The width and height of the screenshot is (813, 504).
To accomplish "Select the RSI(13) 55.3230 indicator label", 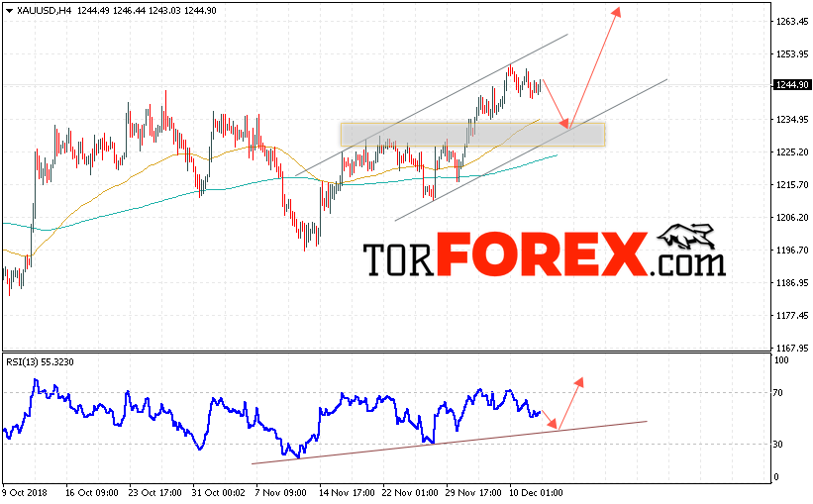I will pos(40,362).
